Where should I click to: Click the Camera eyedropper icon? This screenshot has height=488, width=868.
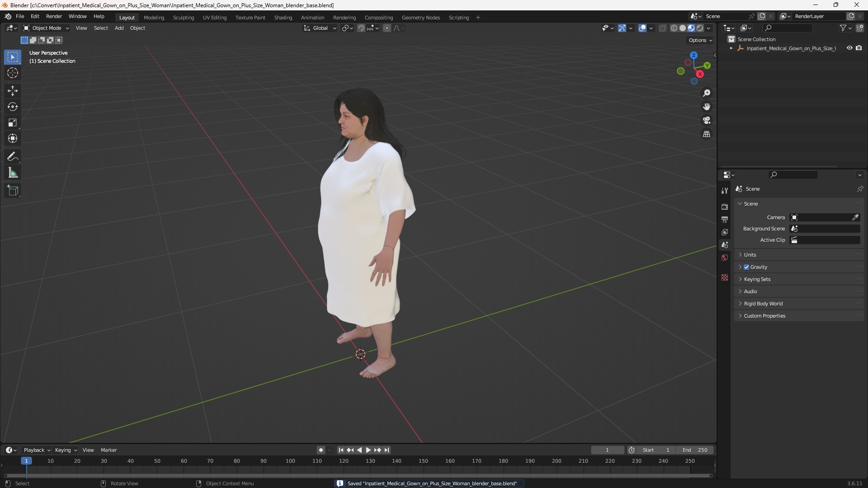pyautogui.click(x=855, y=217)
